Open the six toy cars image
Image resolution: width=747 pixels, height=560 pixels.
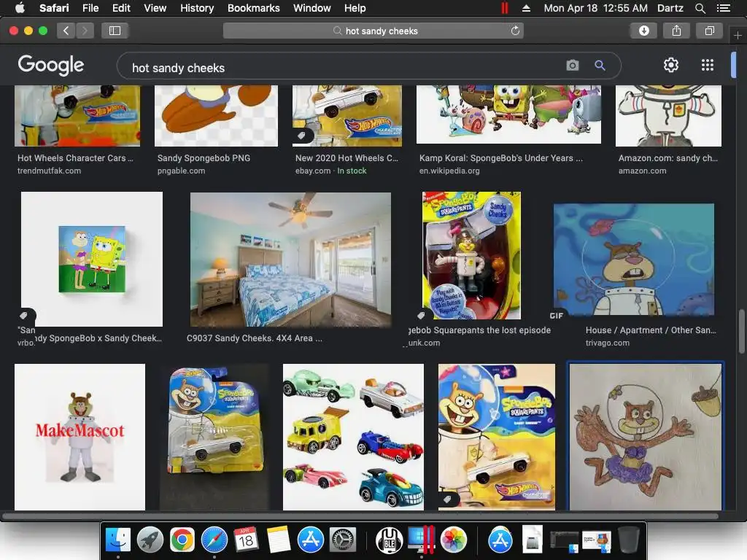coord(353,437)
